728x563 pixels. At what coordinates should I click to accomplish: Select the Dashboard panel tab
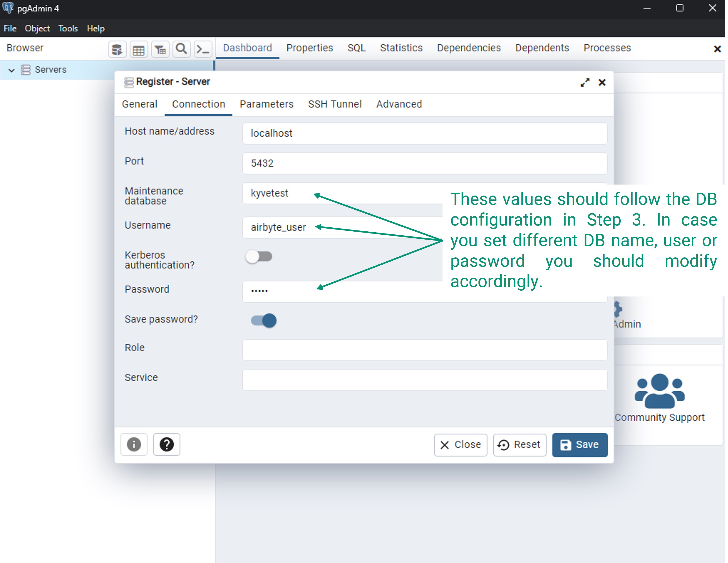point(247,48)
